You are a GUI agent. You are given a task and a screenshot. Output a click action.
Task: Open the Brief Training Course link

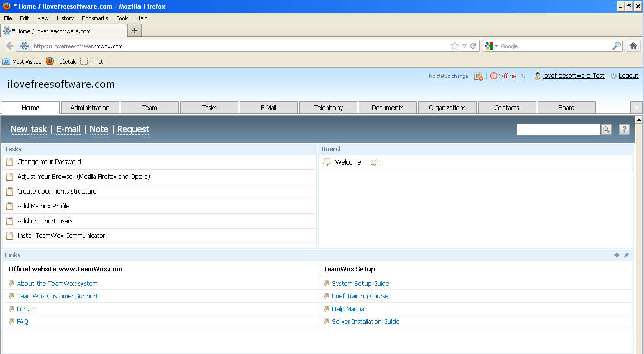point(360,296)
